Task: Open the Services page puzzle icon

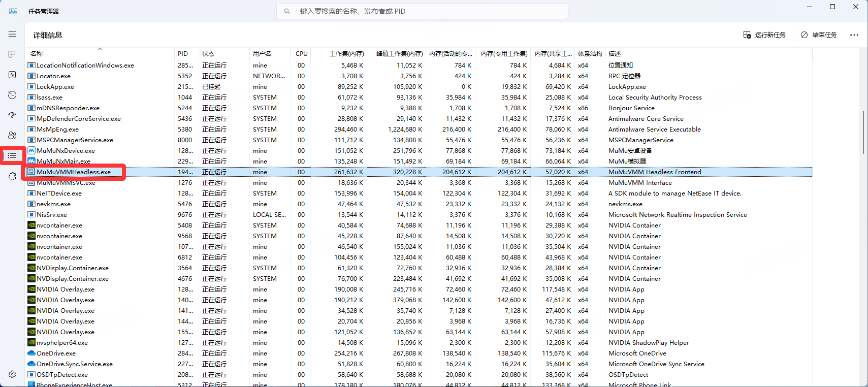Action: [12, 176]
